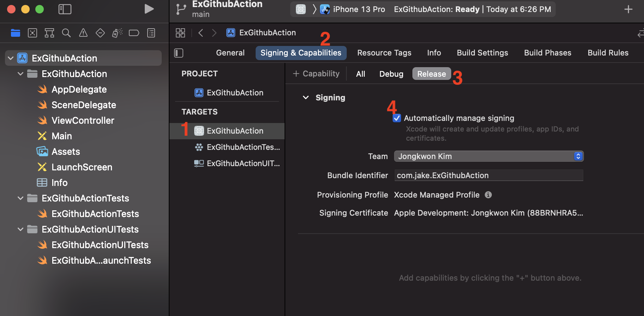Open the Debug navigator spray icon
This screenshot has width=644, height=316.
117,33
